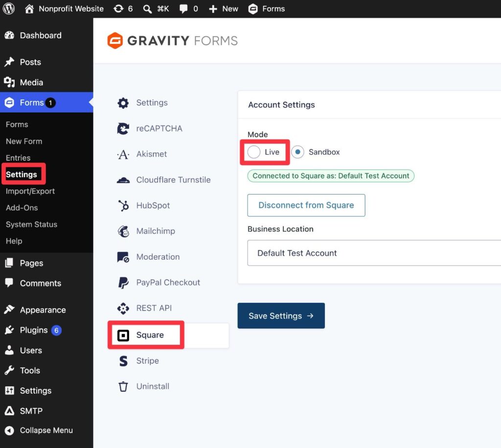Open Help under Forms

pos(14,241)
